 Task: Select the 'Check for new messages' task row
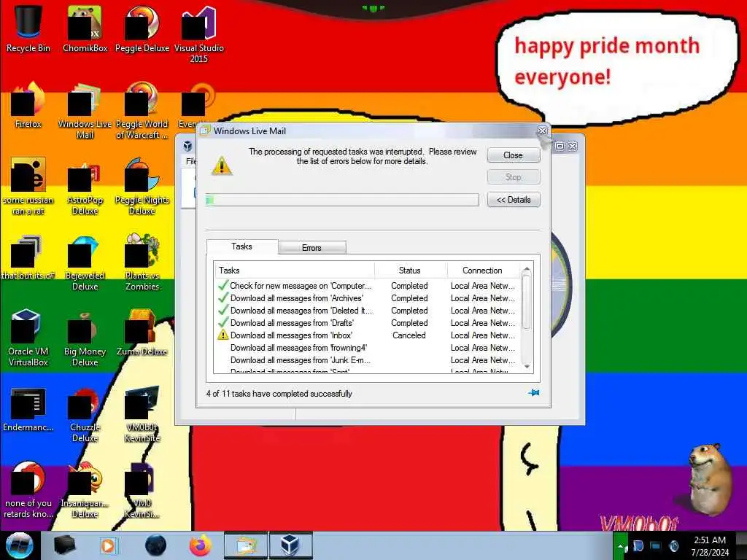pyautogui.click(x=367, y=286)
